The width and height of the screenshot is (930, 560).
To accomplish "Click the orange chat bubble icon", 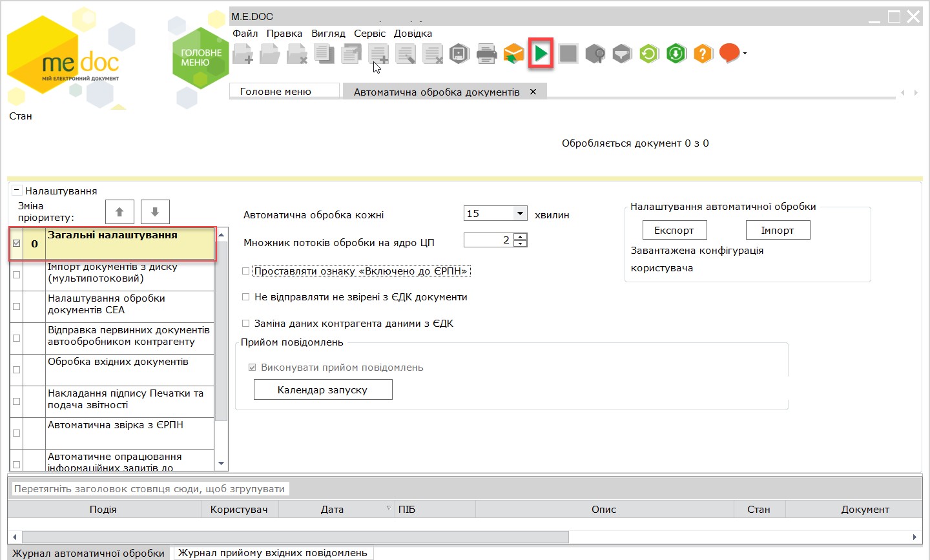I will pyautogui.click(x=729, y=53).
